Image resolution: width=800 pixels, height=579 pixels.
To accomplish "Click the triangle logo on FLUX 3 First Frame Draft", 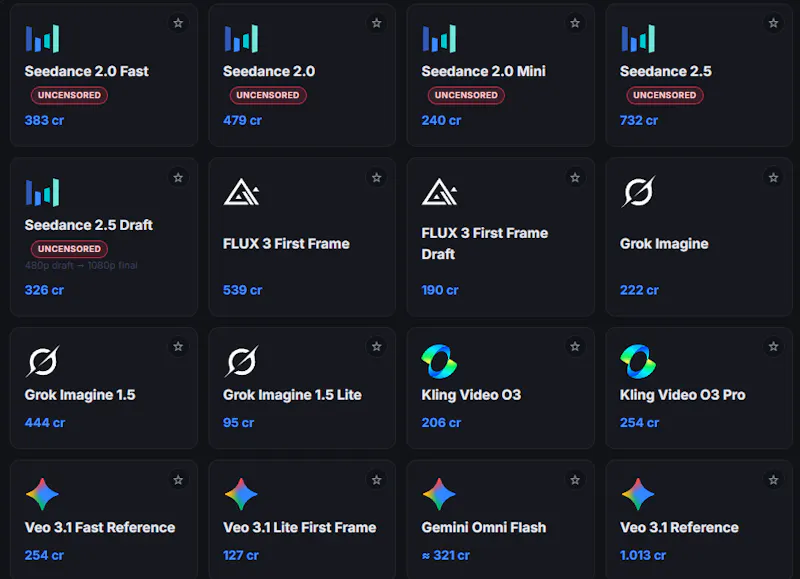I will 440,192.
